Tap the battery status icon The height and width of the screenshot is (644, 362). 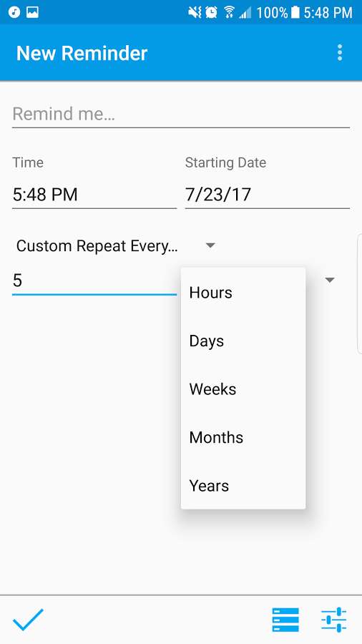[x=295, y=12]
